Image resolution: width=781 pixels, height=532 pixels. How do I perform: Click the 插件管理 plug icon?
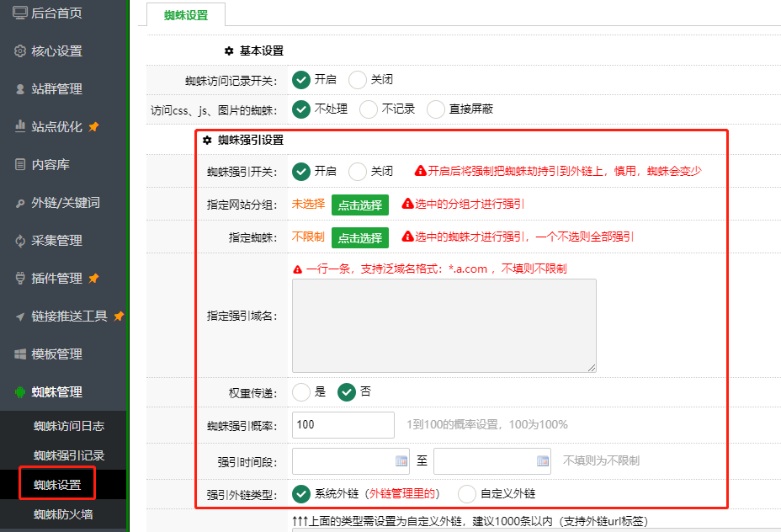point(20,278)
